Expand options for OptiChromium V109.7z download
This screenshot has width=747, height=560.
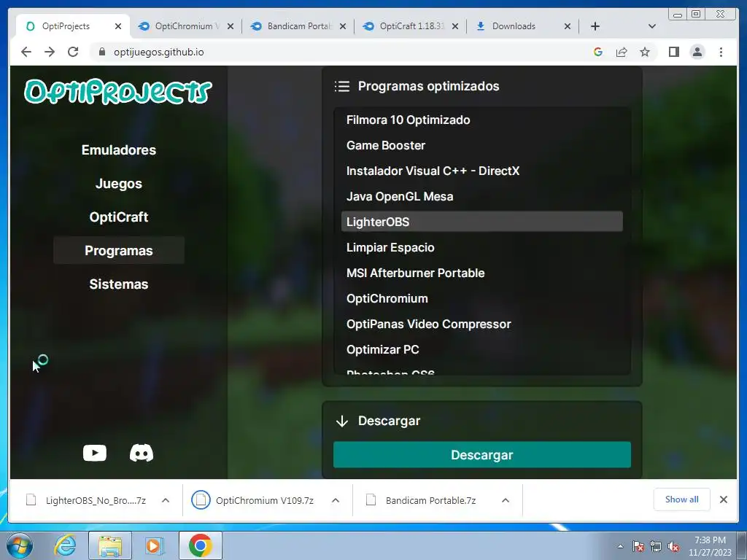point(336,500)
